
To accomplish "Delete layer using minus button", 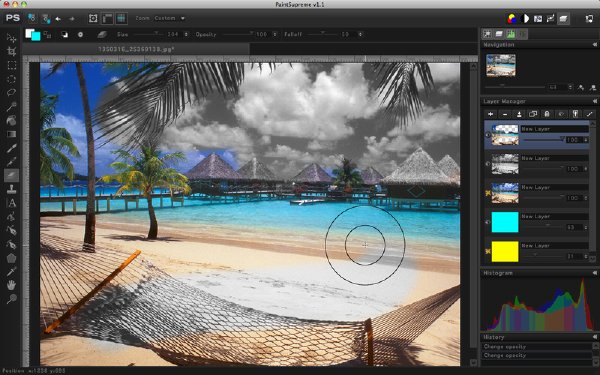I will pos(505,114).
